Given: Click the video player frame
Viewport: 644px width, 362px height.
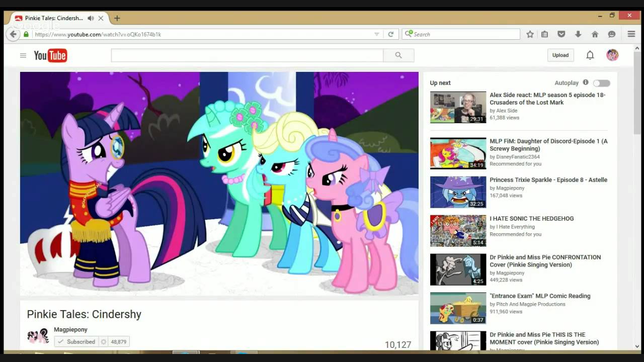Looking at the screenshot, I should pyautogui.click(x=219, y=184).
